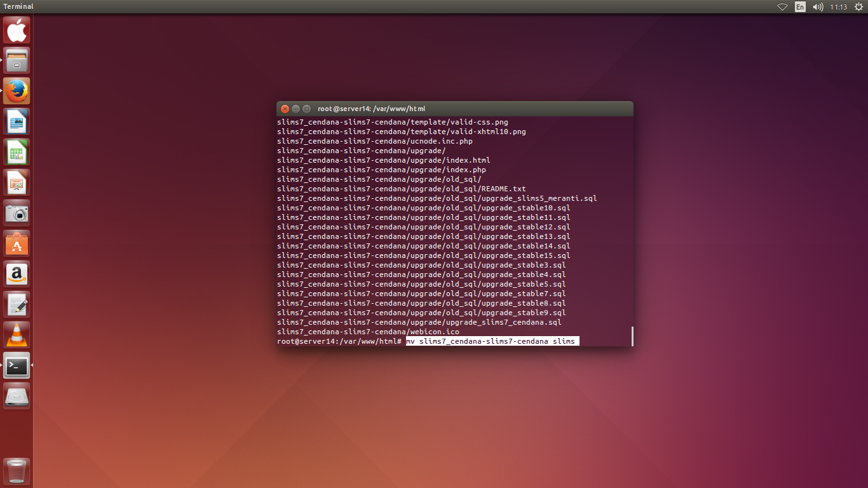Click the upgrade_stable8.sql line
The height and width of the screenshot is (488, 868).
(421, 303)
